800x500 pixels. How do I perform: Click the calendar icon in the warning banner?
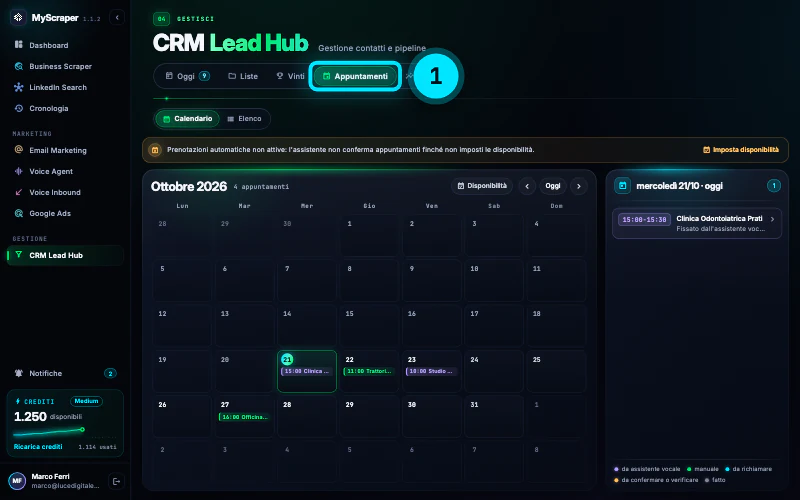(x=155, y=150)
